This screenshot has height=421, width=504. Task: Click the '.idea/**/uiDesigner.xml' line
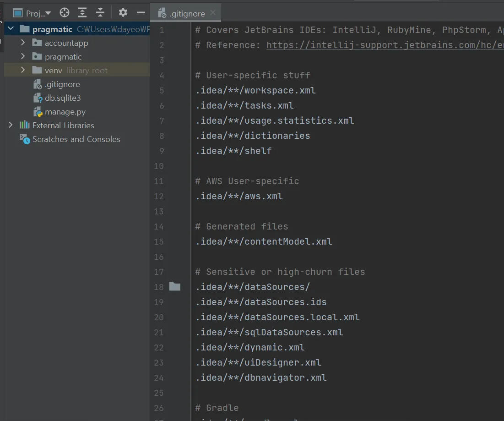(x=259, y=362)
